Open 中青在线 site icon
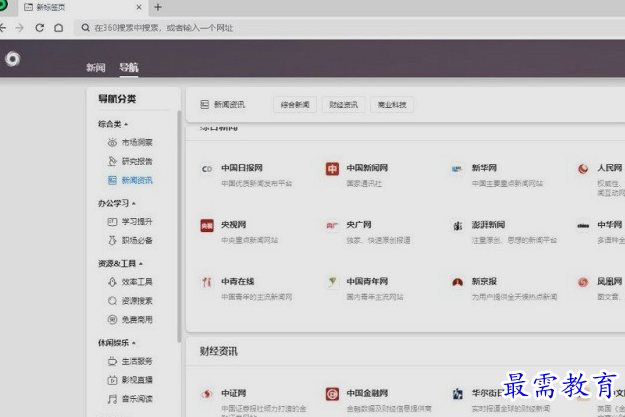625x417 pixels. coord(207,283)
